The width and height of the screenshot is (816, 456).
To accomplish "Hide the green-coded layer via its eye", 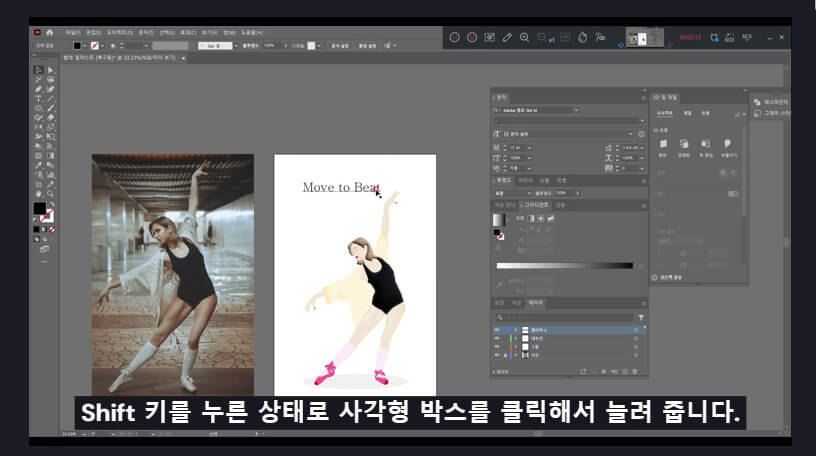I will pyautogui.click(x=497, y=338).
